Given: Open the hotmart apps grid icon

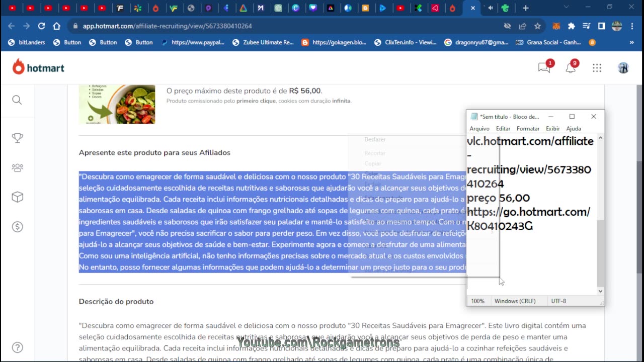Looking at the screenshot, I should [x=597, y=68].
